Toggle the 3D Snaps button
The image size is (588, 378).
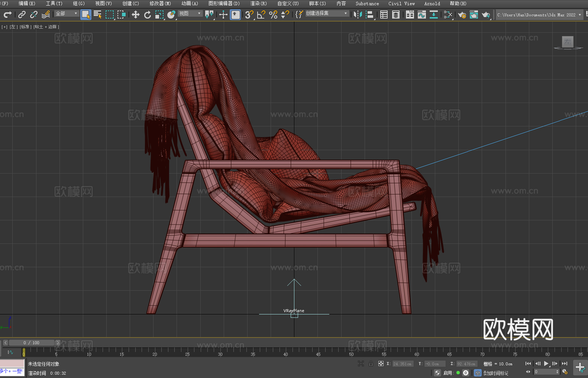(249, 14)
